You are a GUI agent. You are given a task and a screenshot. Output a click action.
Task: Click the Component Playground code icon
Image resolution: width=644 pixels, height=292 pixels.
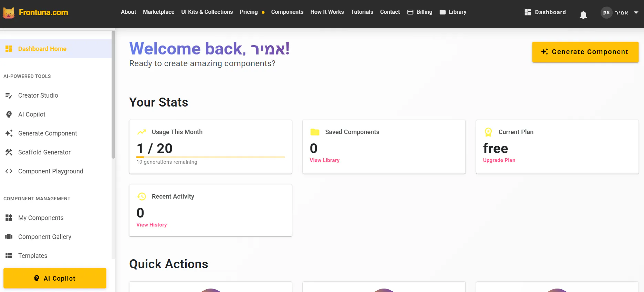9,171
